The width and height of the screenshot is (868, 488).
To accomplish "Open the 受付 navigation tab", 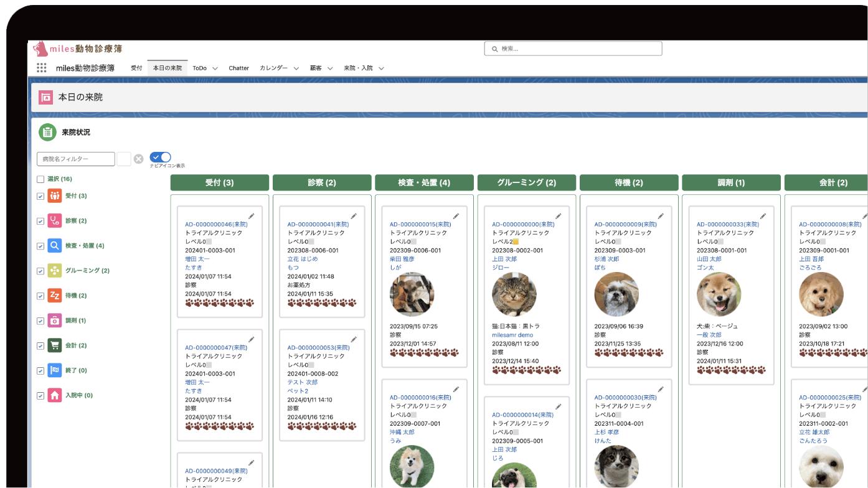I will point(136,68).
